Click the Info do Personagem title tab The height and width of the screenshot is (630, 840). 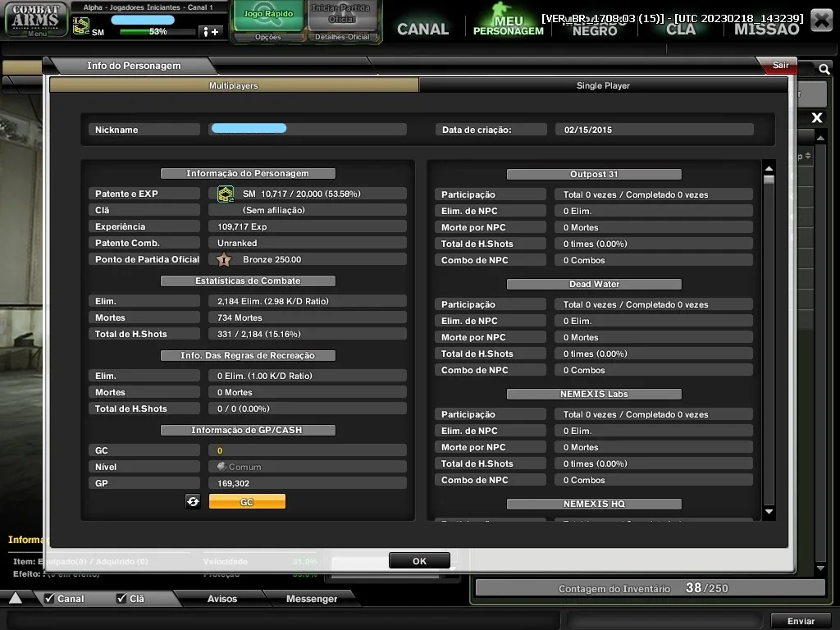pos(134,66)
